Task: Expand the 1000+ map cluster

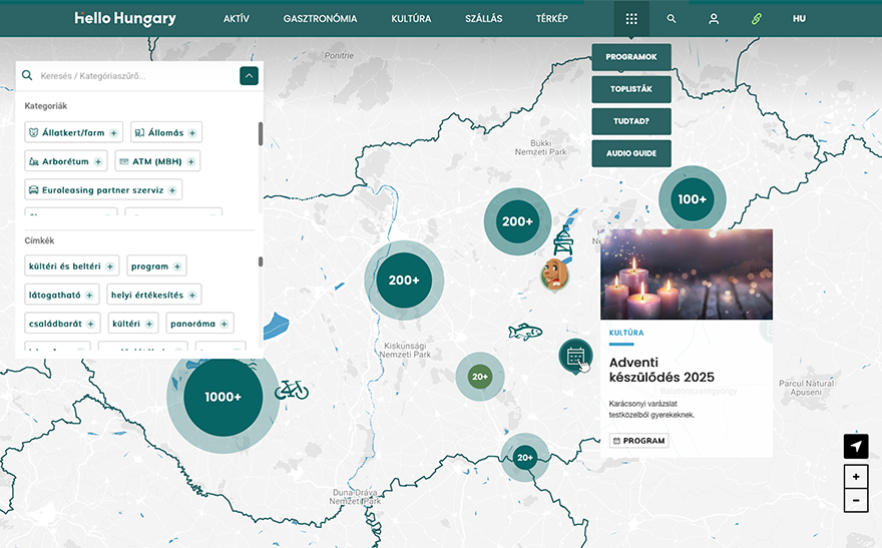Action: (222, 397)
